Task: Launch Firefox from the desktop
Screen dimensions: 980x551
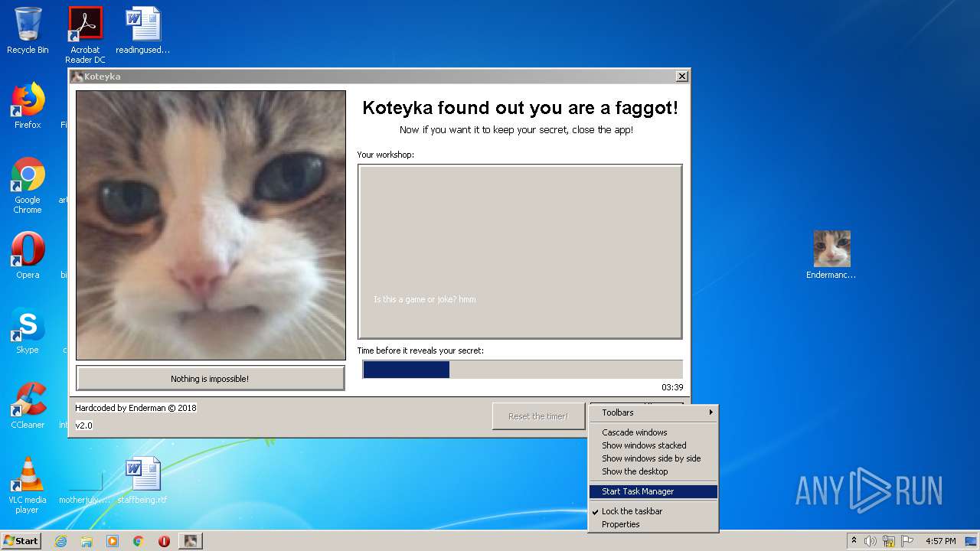Action: point(28,106)
